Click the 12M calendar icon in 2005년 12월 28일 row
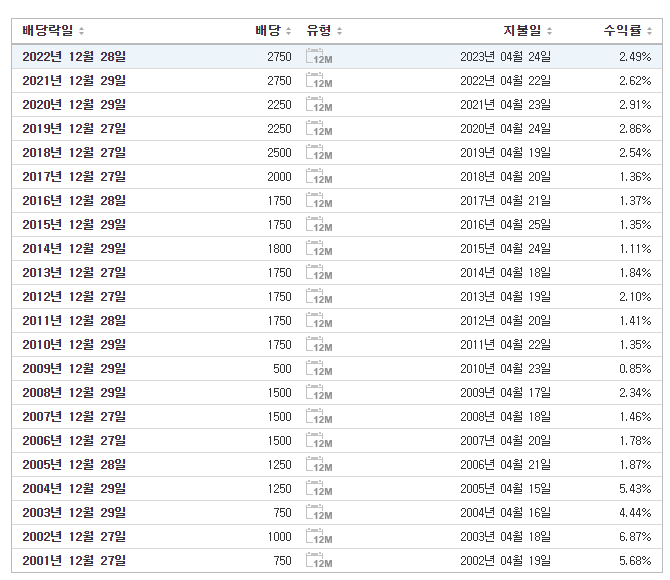Image resolution: width=670 pixels, height=580 pixels. click(319, 465)
